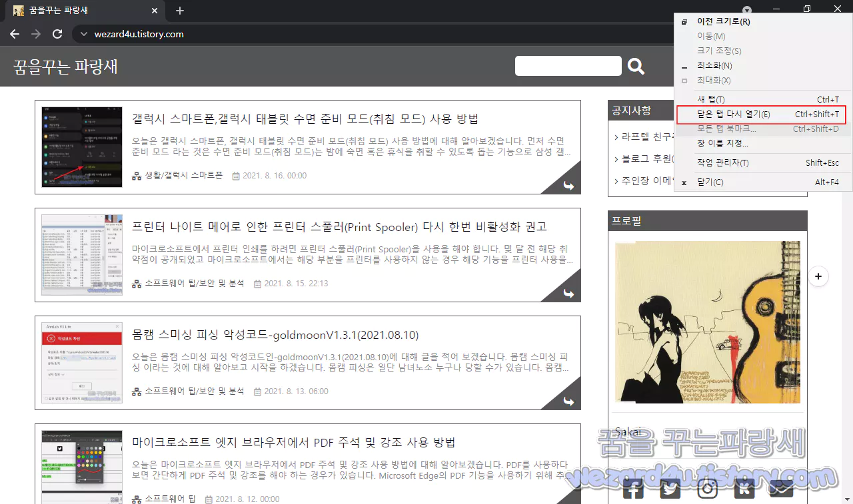853x504 pixels.
Task: Click the site info chevron in address bar
Action: pyautogui.click(x=83, y=34)
